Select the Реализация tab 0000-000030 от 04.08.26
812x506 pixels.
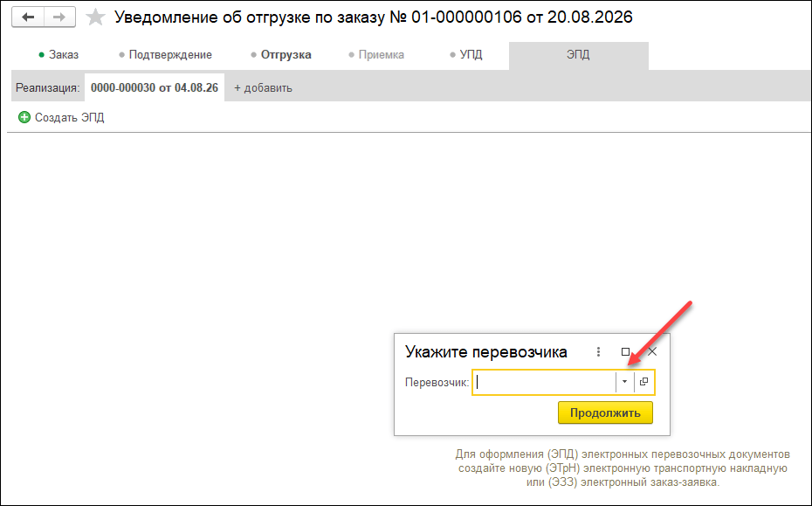[155, 87]
